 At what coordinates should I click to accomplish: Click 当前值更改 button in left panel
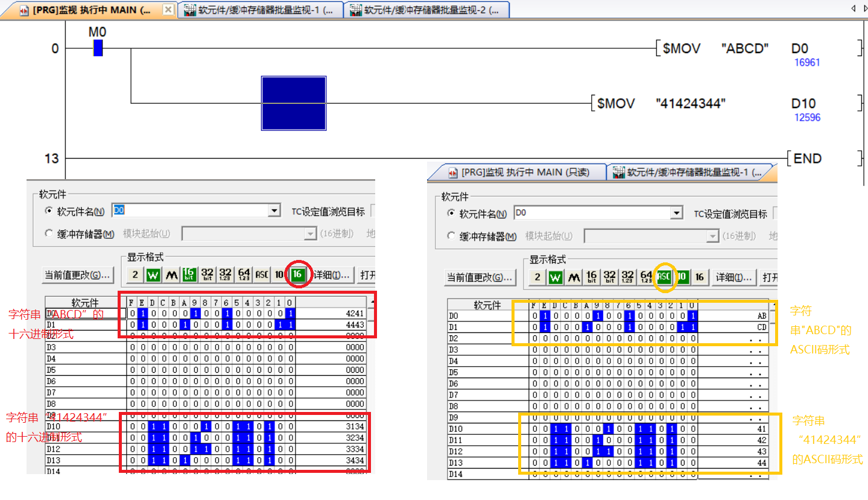pos(77,275)
